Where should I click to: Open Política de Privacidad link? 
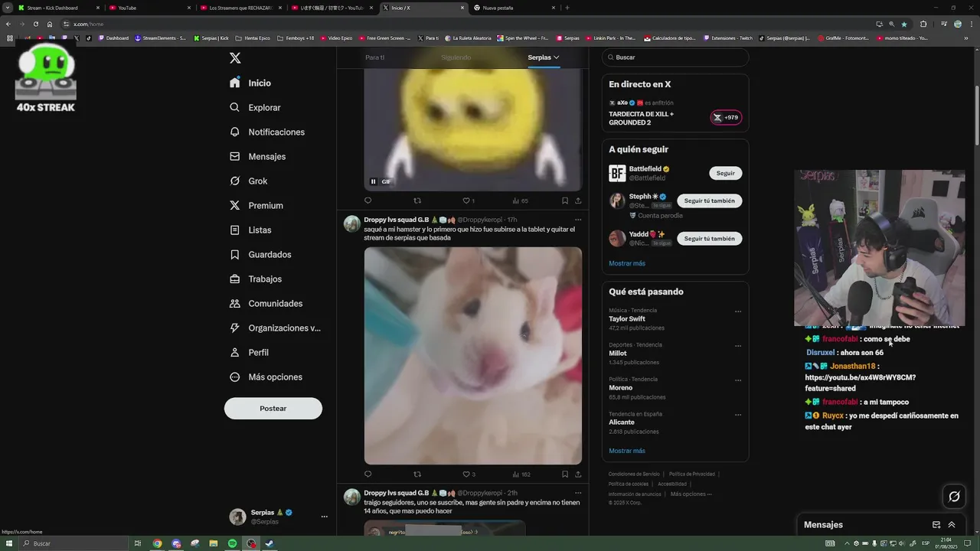pyautogui.click(x=692, y=474)
